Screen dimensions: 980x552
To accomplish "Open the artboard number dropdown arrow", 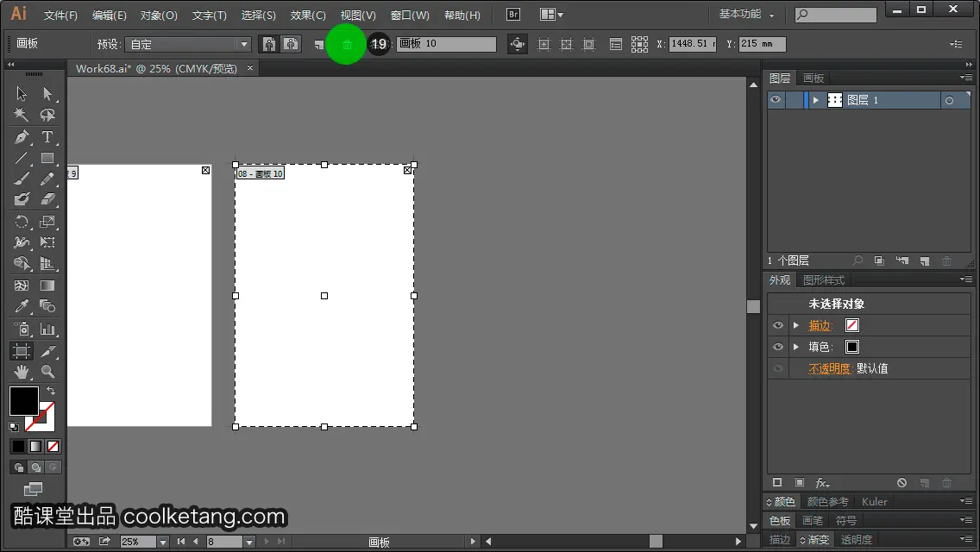I will (249, 542).
